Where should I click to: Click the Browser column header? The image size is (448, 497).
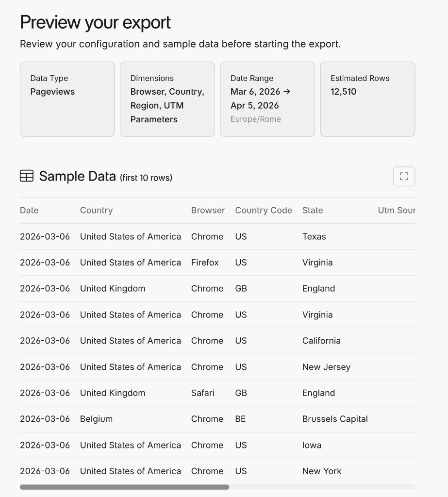(x=208, y=210)
